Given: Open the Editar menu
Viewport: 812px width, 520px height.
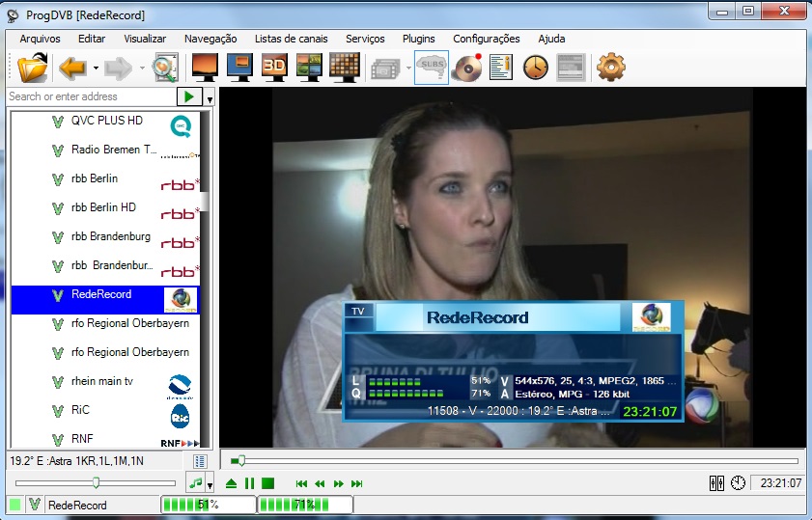Looking at the screenshot, I should [92, 39].
